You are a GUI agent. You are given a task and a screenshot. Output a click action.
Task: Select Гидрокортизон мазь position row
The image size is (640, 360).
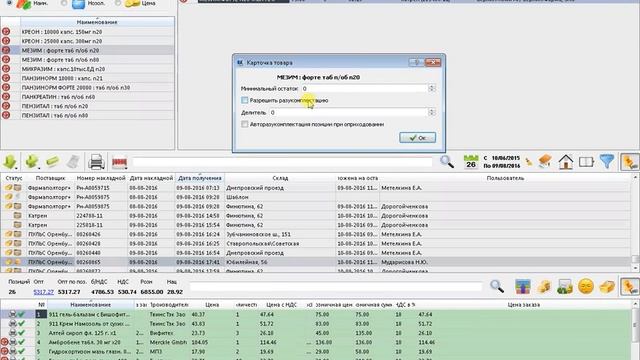click(x=316, y=351)
